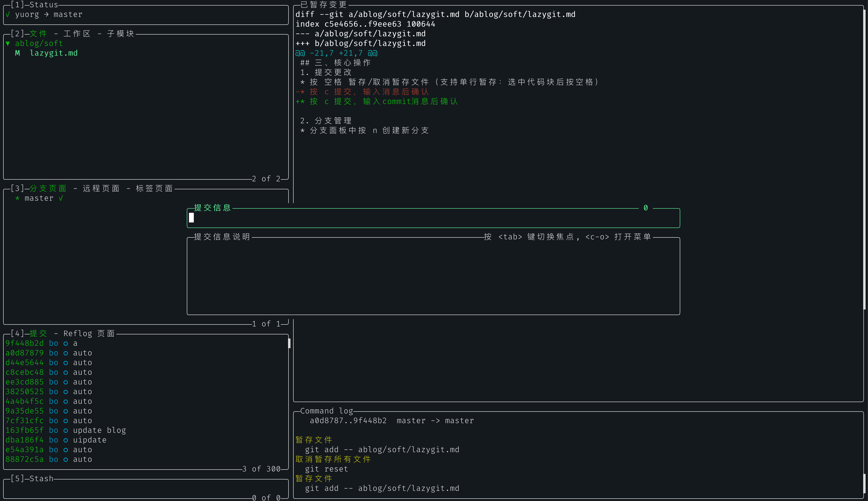
Task: Click the added line with 'commit消息后确认'
Action: point(376,102)
